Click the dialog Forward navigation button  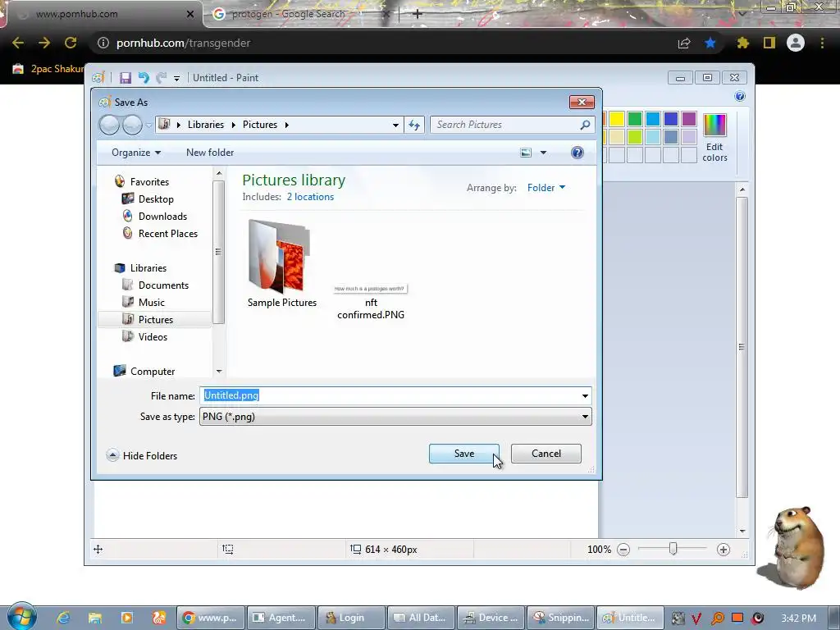click(132, 125)
